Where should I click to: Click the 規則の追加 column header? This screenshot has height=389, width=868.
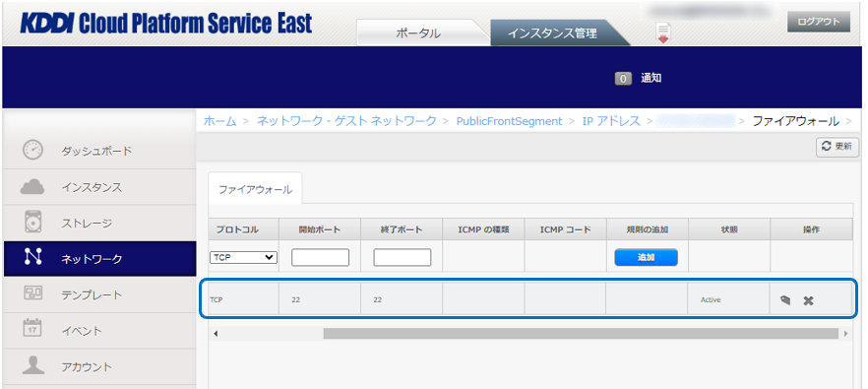tap(648, 229)
